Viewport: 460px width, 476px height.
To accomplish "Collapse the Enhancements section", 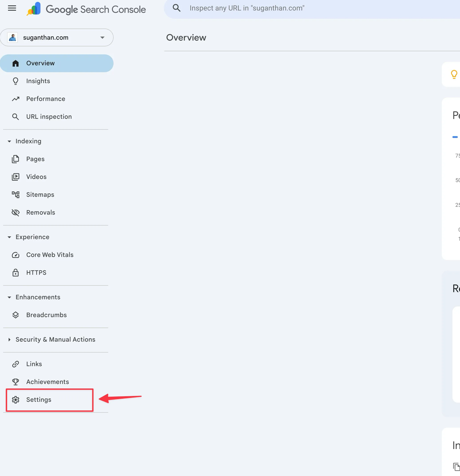I will pyautogui.click(x=9, y=297).
